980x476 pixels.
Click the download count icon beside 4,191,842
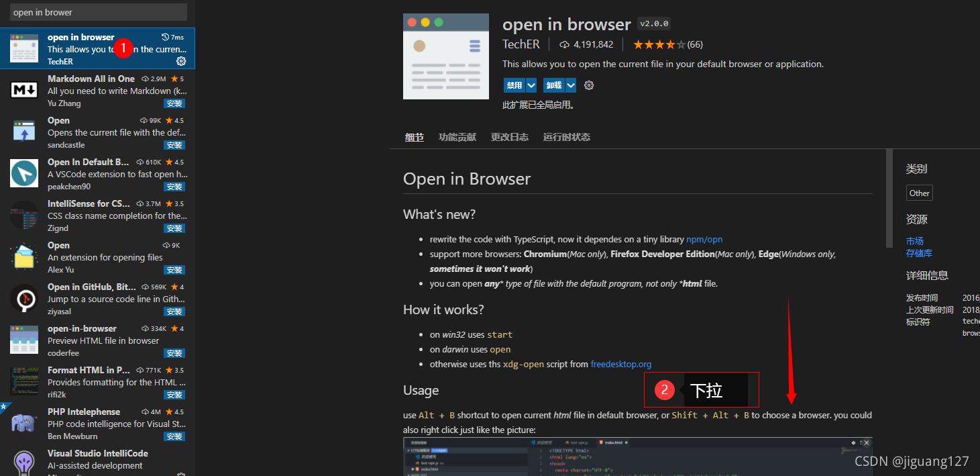564,44
